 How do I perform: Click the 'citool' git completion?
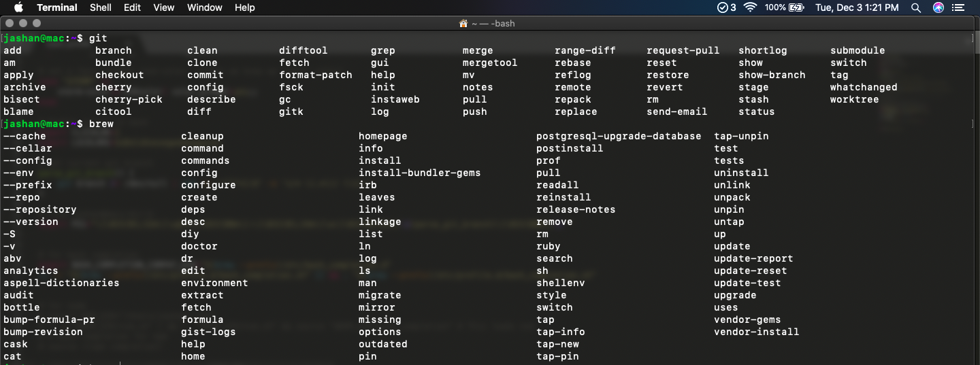(114, 111)
